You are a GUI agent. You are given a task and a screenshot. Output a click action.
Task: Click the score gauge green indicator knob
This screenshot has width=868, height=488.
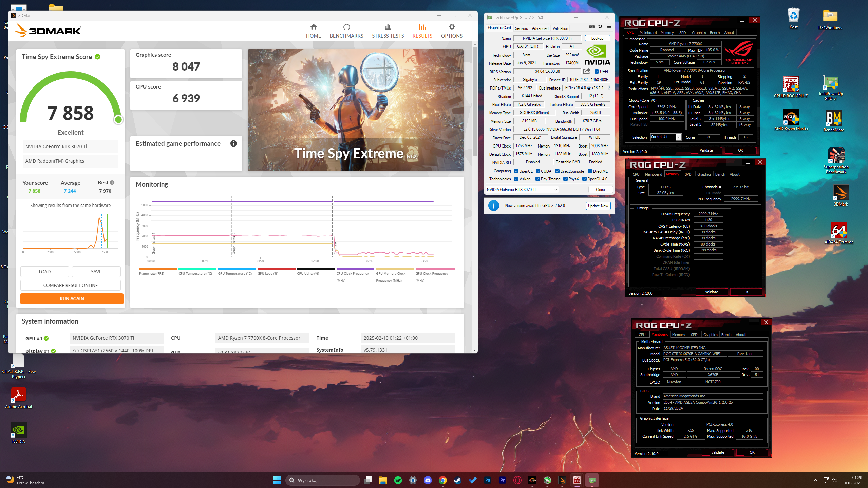[x=118, y=119]
